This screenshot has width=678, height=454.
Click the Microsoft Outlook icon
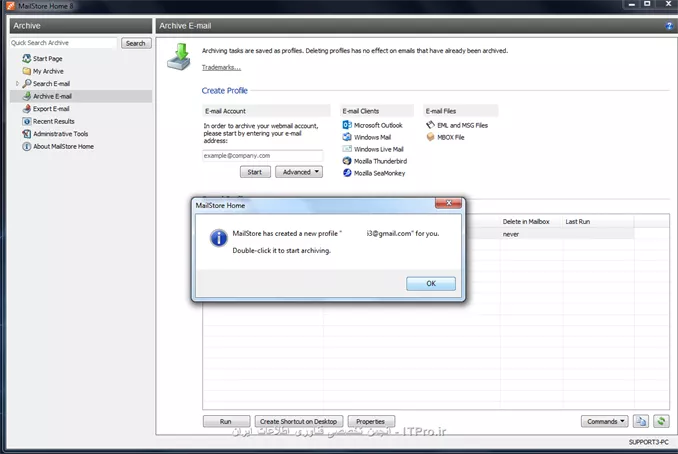tap(347, 125)
